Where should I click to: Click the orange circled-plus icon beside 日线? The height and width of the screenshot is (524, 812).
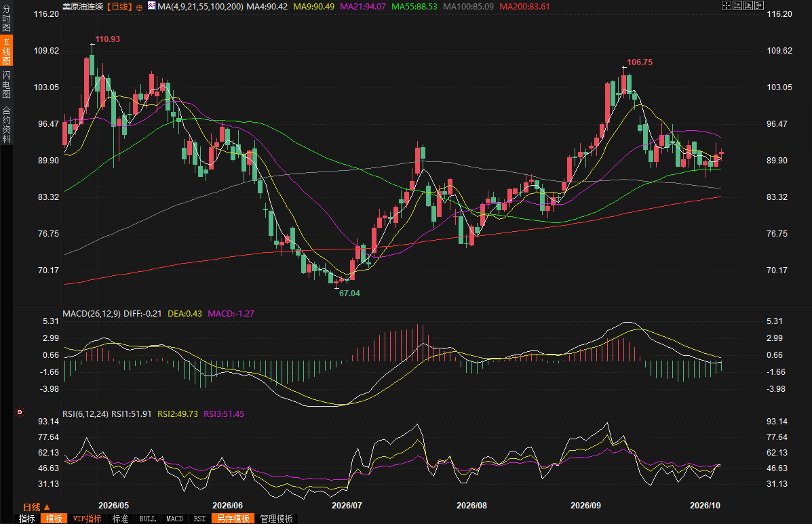pyautogui.click(x=139, y=7)
